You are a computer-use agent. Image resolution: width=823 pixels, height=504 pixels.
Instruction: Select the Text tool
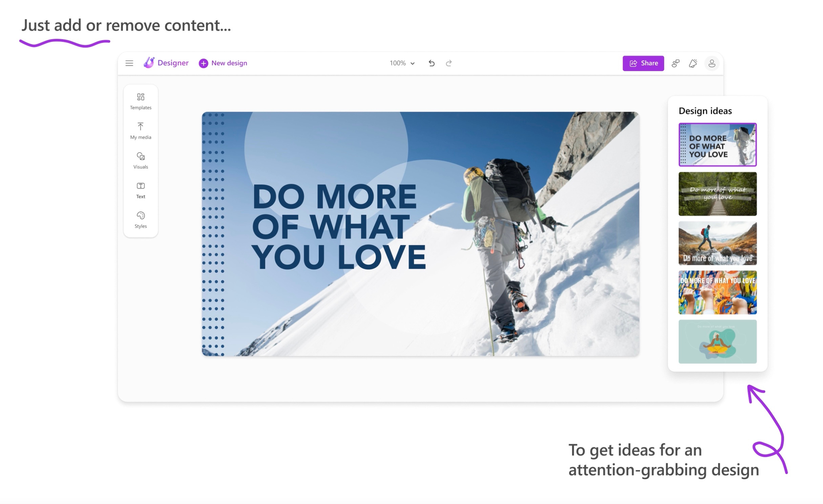141,190
